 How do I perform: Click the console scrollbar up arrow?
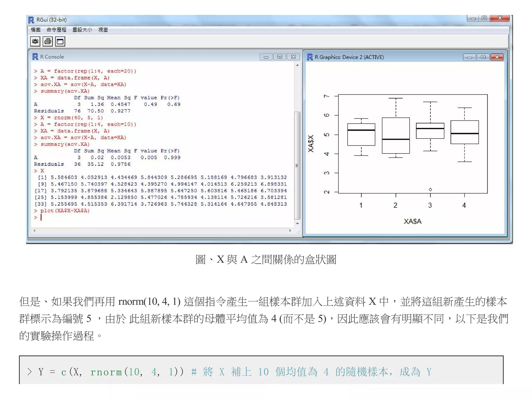[x=297, y=65]
